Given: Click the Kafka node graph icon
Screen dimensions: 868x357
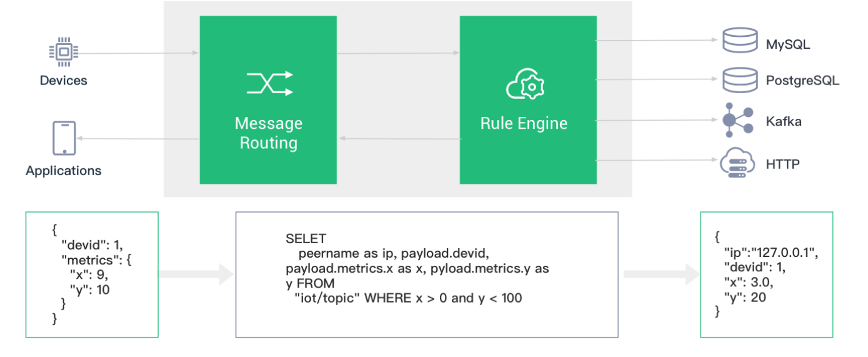Looking at the screenshot, I should 739,120.
